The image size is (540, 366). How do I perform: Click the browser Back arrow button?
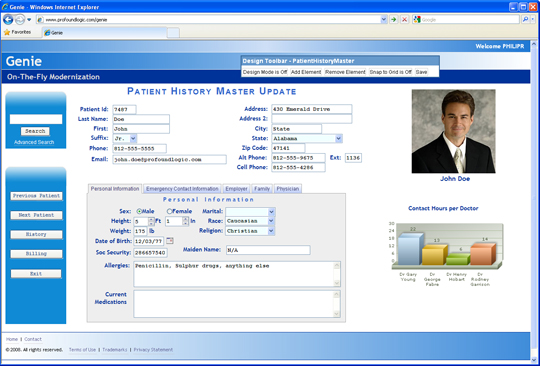(8, 20)
